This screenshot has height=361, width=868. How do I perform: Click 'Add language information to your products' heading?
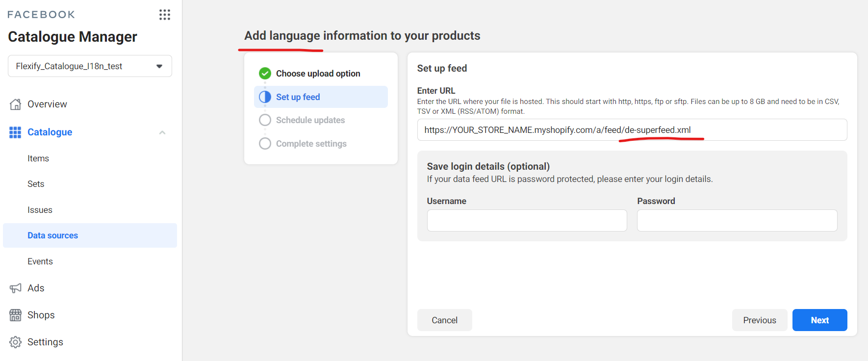coord(362,36)
